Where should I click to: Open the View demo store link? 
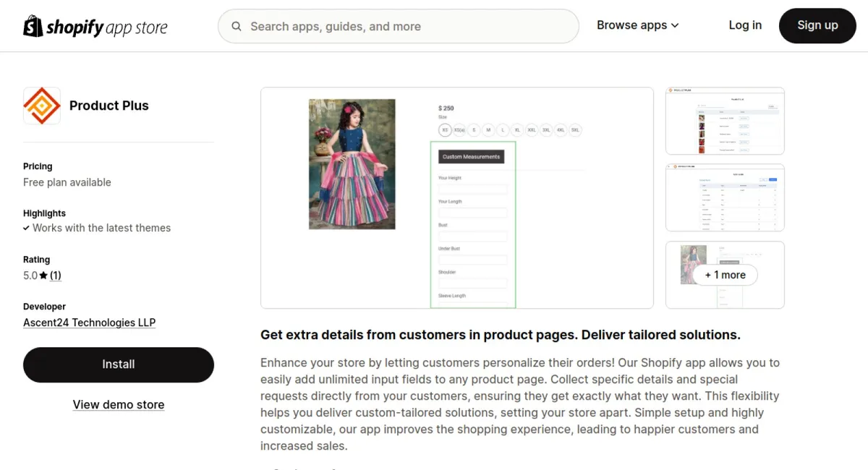tap(119, 405)
